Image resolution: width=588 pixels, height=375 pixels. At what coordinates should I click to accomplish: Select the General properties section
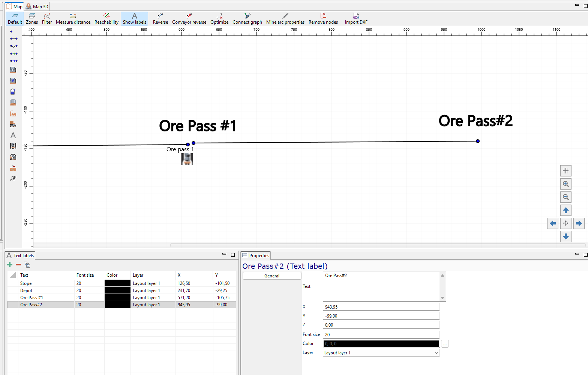click(272, 276)
